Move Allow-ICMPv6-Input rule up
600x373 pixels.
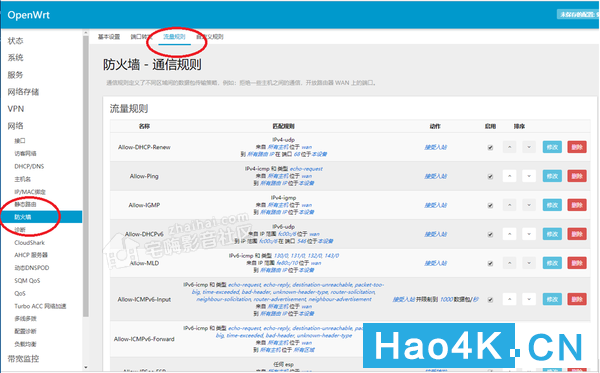(x=509, y=299)
